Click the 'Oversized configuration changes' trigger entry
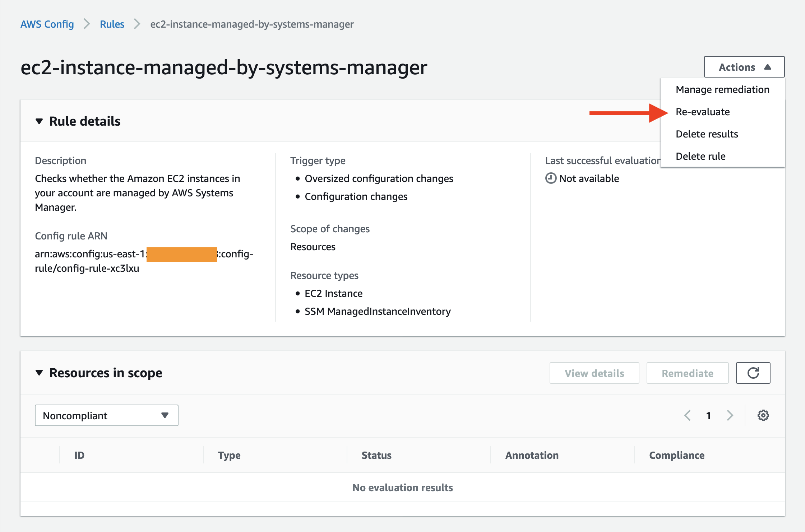Image resolution: width=805 pixels, height=532 pixels. pos(379,178)
